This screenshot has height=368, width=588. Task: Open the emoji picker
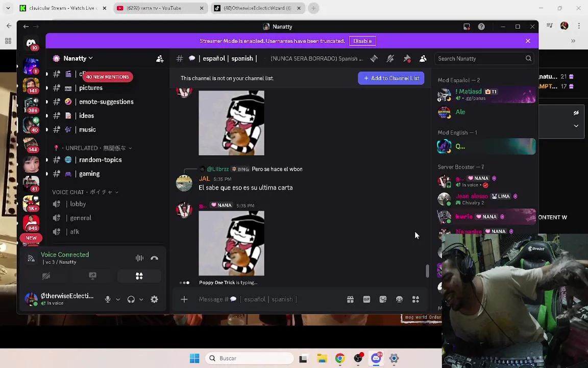point(399,300)
